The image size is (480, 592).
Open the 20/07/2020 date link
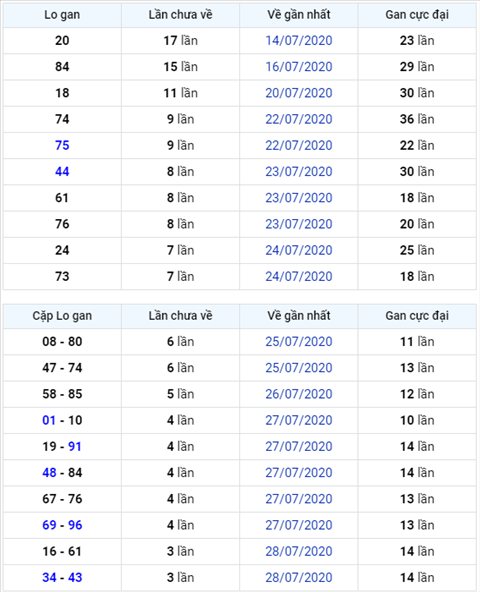click(298, 93)
